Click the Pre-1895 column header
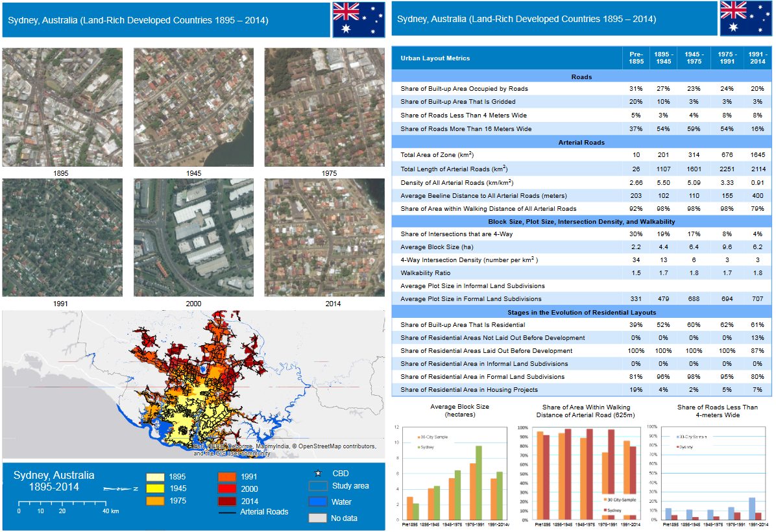776x532 pixels. coord(636,58)
